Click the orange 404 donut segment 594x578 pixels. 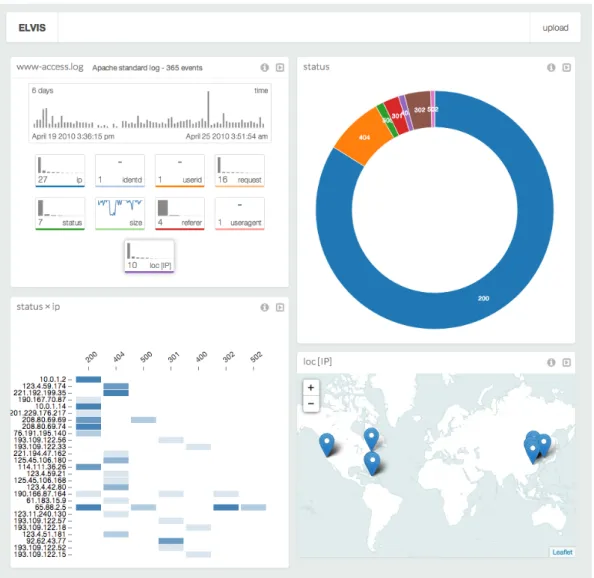tap(363, 137)
